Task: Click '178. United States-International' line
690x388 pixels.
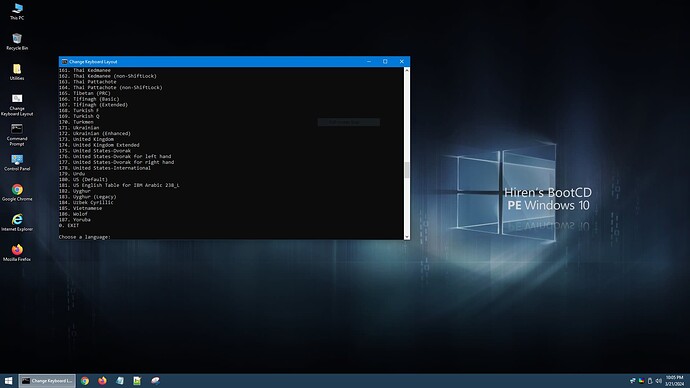Action: (105, 168)
